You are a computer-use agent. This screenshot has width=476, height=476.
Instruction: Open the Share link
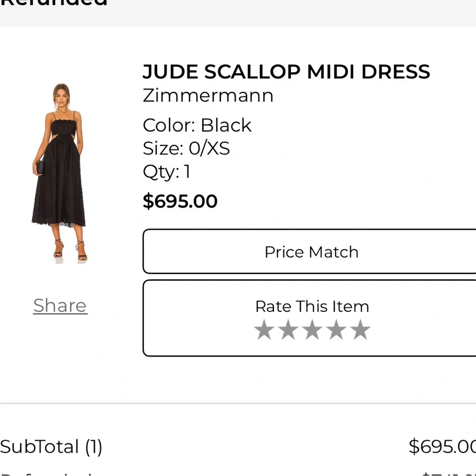click(x=59, y=305)
